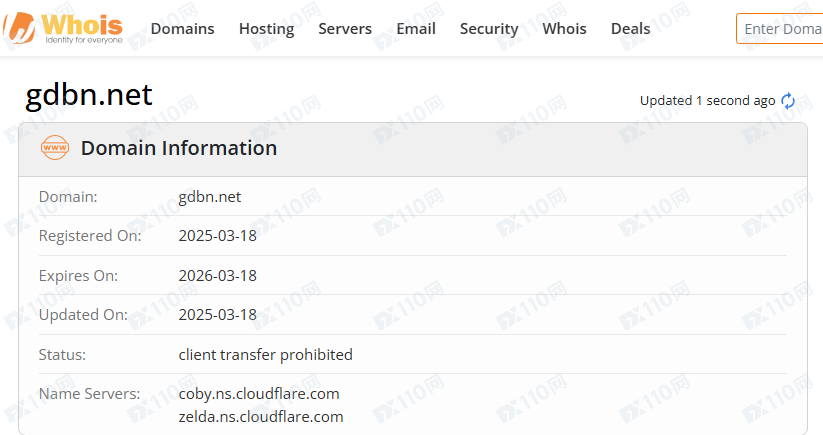Select the coby.ns.cloudflare.com name server
Viewport: 823px width, 435px height.
tap(259, 393)
